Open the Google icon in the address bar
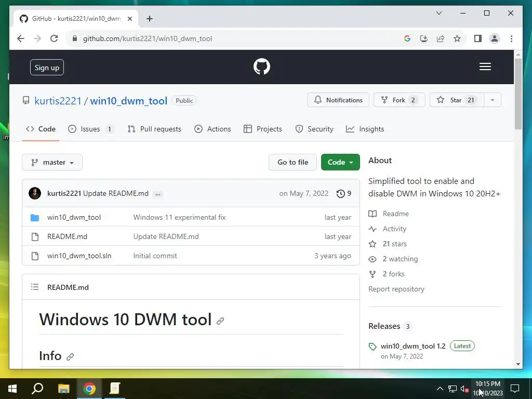The height and width of the screenshot is (399, 532). point(407,38)
